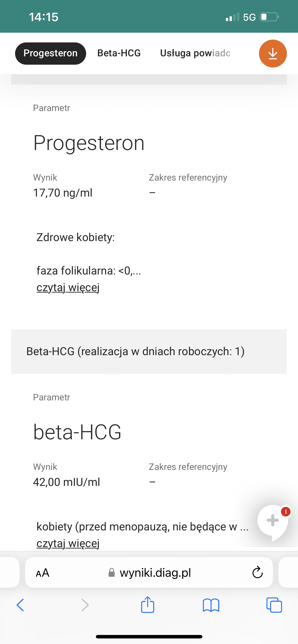
Task: Tap the forward navigation arrow
Action: point(85,605)
